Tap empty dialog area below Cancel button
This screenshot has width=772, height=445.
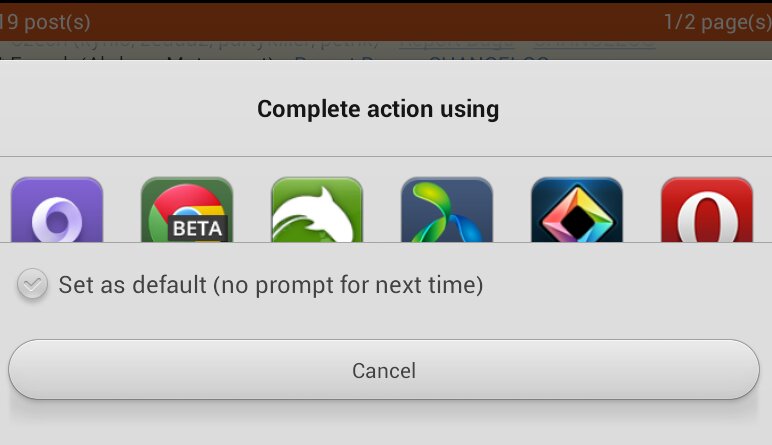[384, 423]
